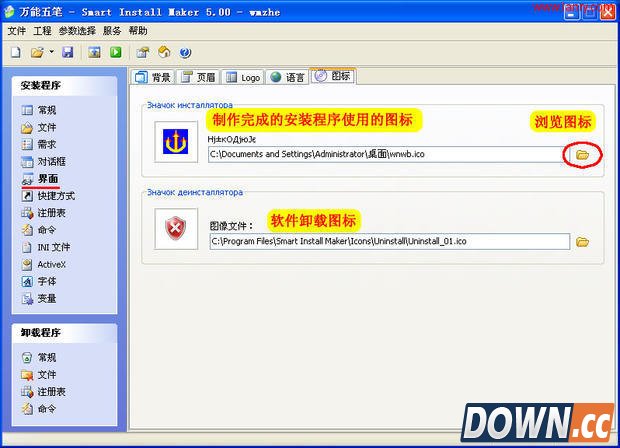Switch to the 背景 tab
Screen dimensions: 620x448
153,77
